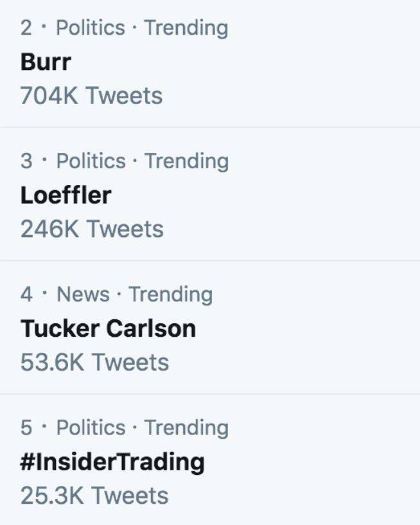Click the number 4 rank label
The width and height of the screenshot is (420, 525).
[x=26, y=294]
